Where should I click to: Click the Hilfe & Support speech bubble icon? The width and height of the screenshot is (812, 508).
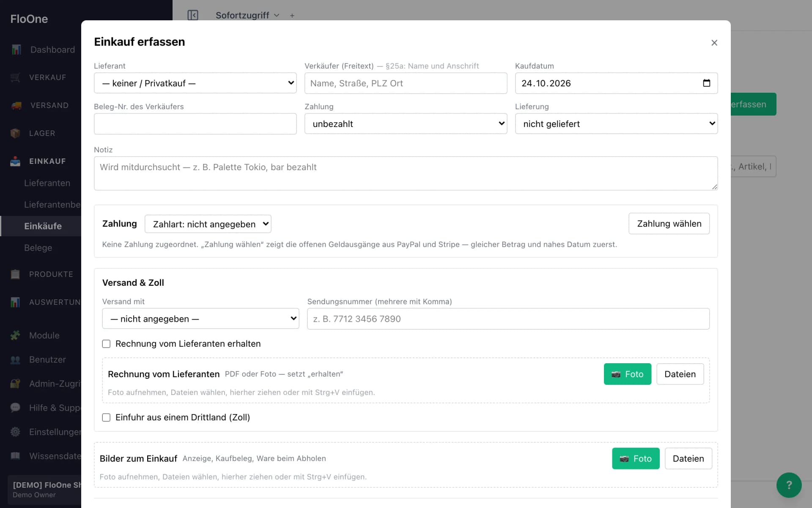point(15,408)
